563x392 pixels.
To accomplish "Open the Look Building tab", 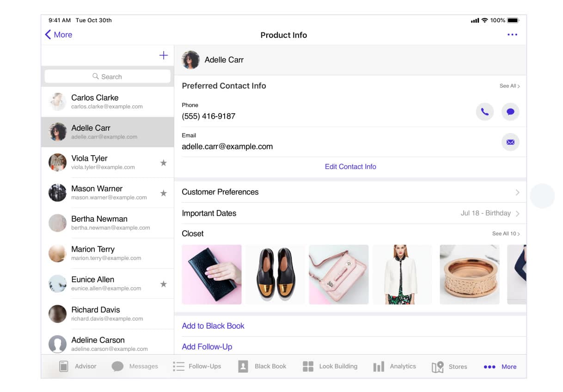I will pyautogui.click(x=330, y=367).
